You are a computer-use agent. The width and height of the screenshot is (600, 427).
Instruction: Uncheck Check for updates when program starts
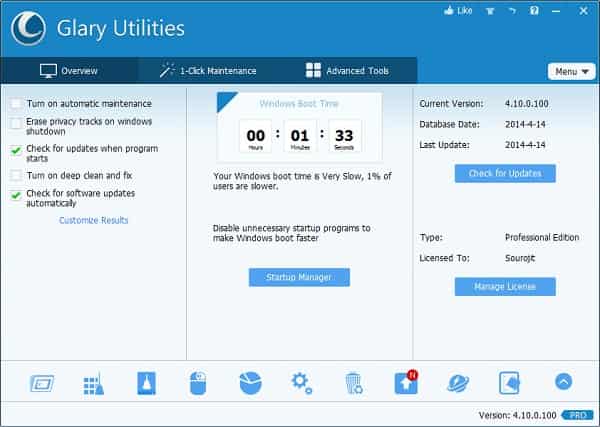(x=16, y=150)
